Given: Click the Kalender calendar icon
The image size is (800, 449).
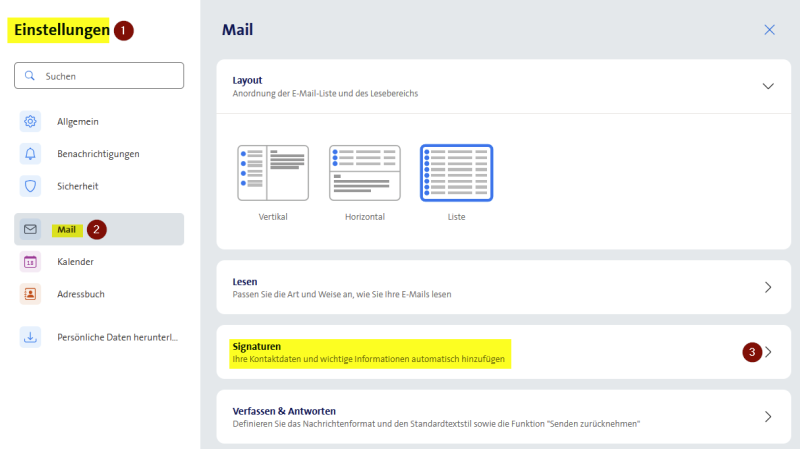Looking at the screenshot, I should (x=30, y=262).
